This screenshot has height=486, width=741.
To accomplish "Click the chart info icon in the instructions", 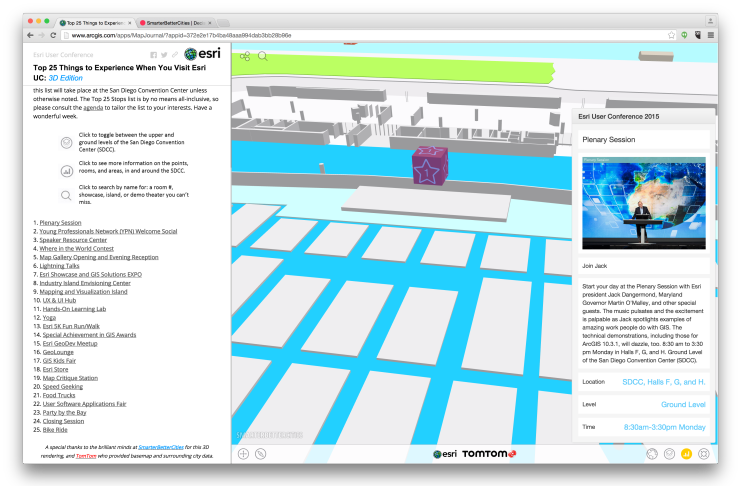I will (67, 171).
